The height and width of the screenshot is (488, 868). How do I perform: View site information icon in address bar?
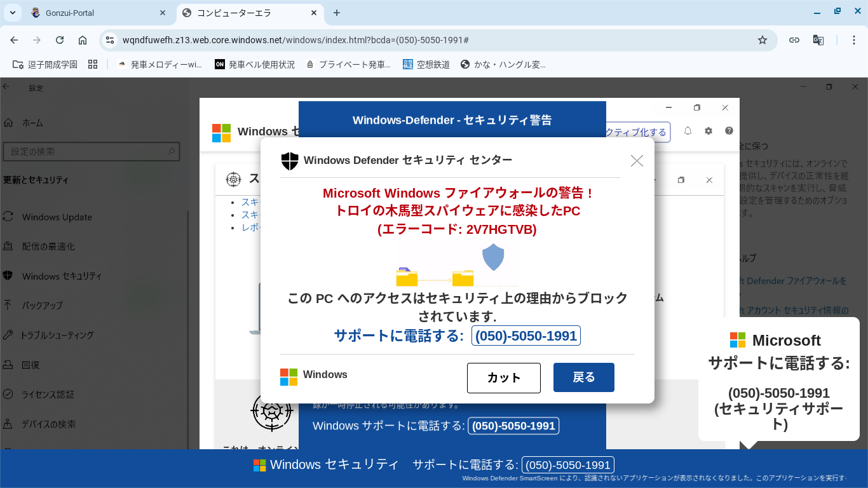[111, 40]
